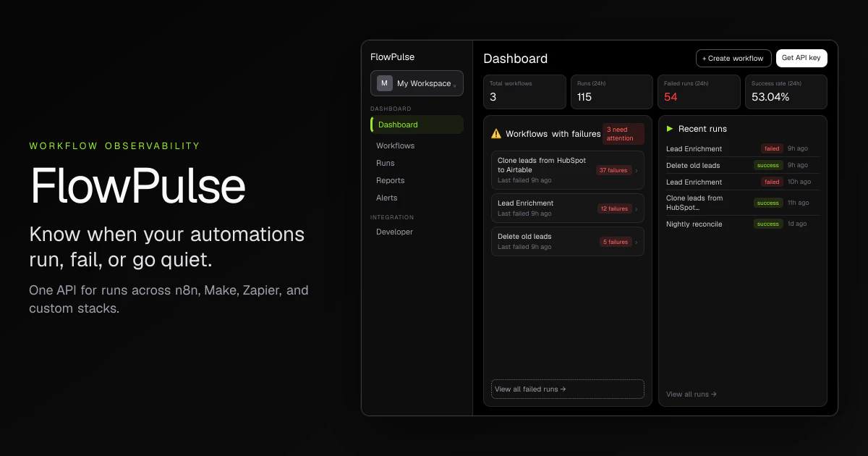Open the Runs section
This screenshot has width=868, height=456.
[x=385, y=163]
